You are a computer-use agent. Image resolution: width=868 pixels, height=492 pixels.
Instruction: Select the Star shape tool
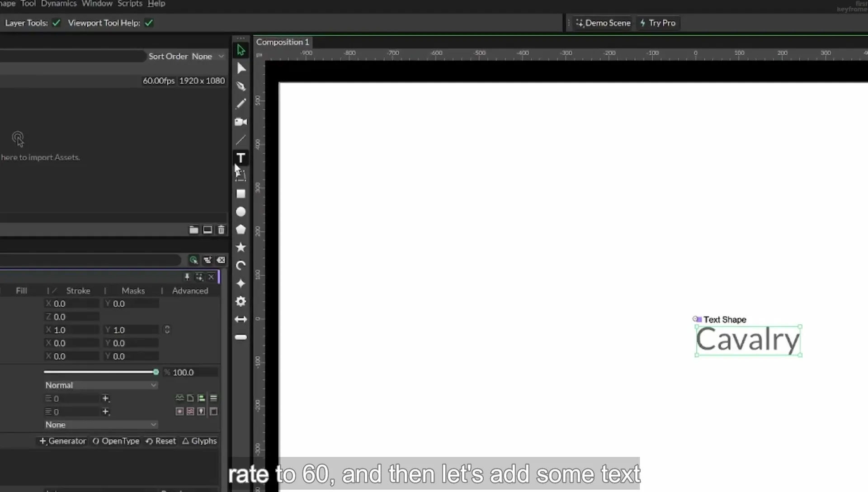(241, 247)
